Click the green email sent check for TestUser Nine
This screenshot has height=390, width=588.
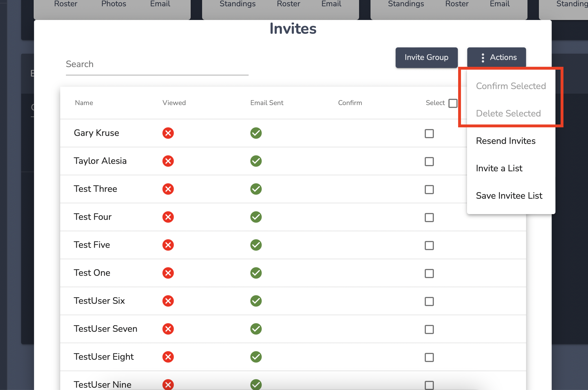(x=256, y=385)
